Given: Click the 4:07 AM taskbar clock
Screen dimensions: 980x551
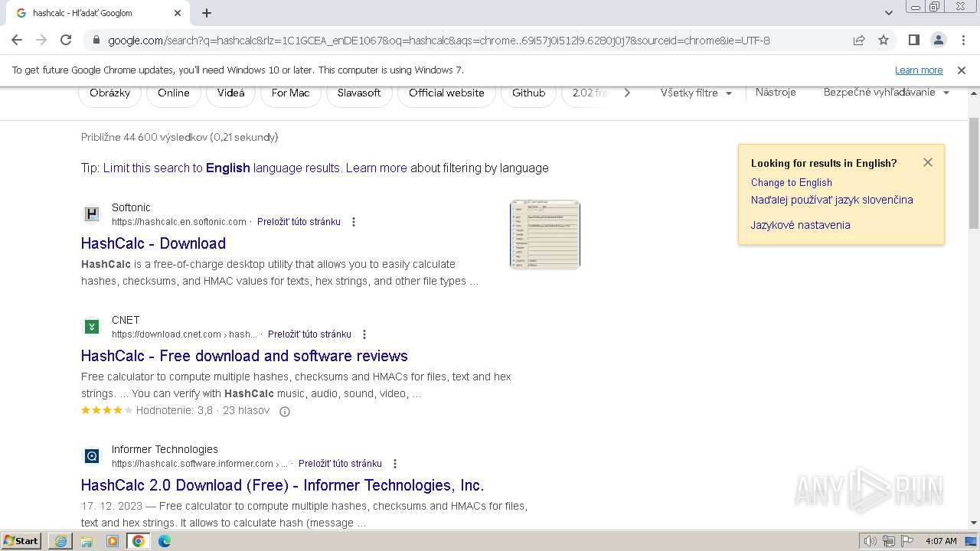Looking at the screenshot, I should (941, 541).
